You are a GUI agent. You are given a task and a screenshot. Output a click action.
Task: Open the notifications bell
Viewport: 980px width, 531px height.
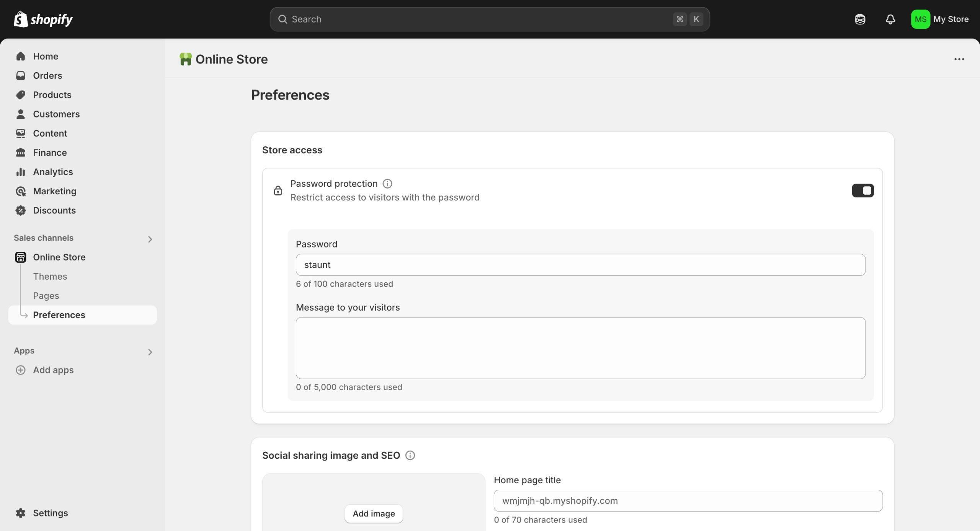click(890, 19)
